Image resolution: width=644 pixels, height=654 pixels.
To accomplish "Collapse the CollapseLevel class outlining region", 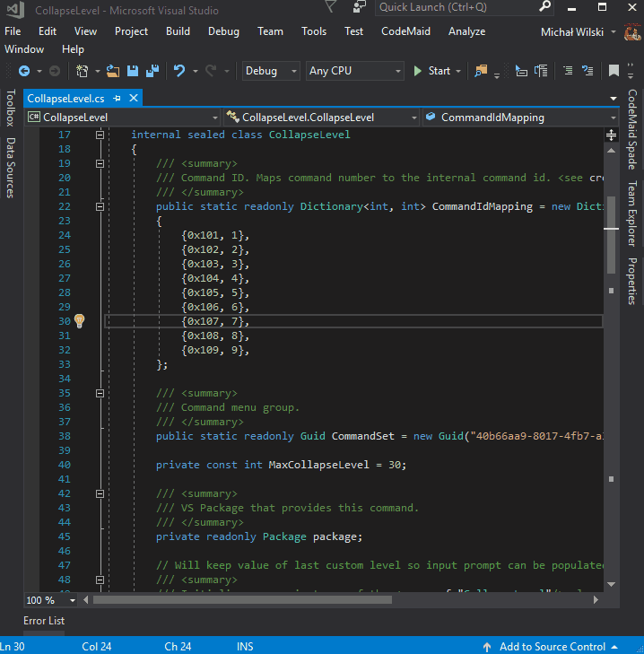I will 100,135.
